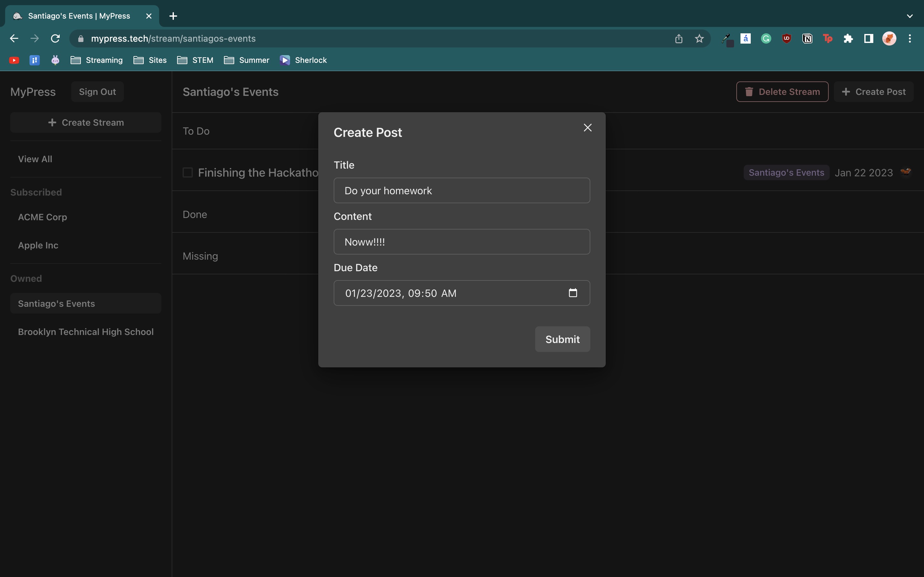Open the browser Extensions puzzle icon
The image size is (924, 577).
tap(848, 38)
